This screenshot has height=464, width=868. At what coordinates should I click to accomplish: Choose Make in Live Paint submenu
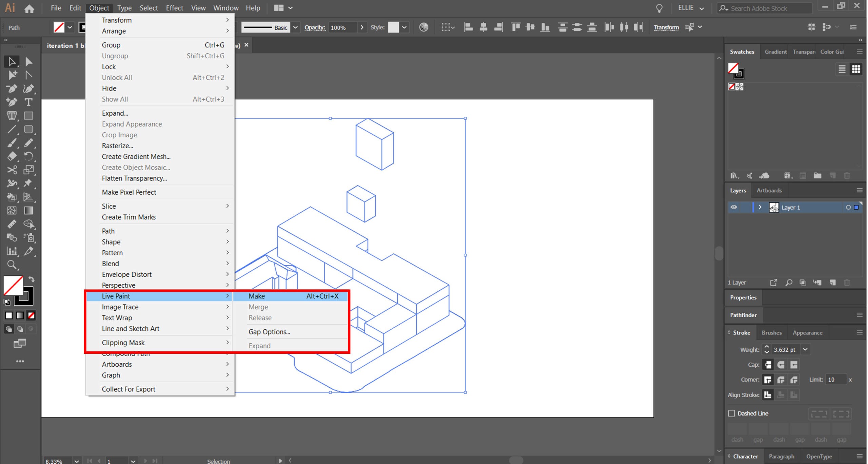[x=257, y=296]
